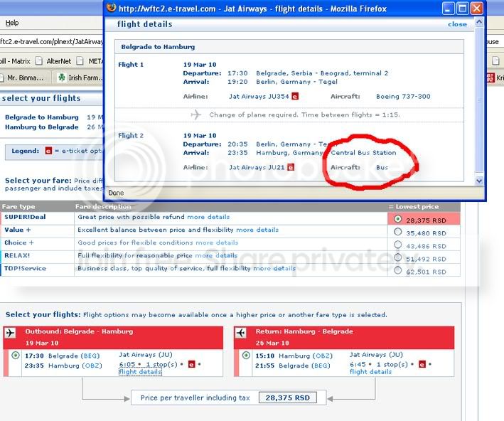
Task: Close the flight details popup via close link
Action: click(x=457, y=24)
